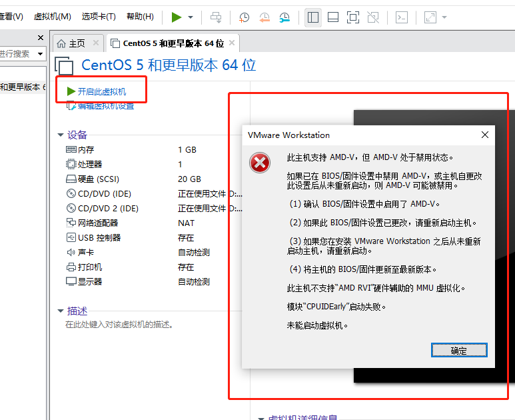Screen dimensions: 515x420
Task: Click the memory chip icon
Action: pyautogui.click(x=71, y=149)
